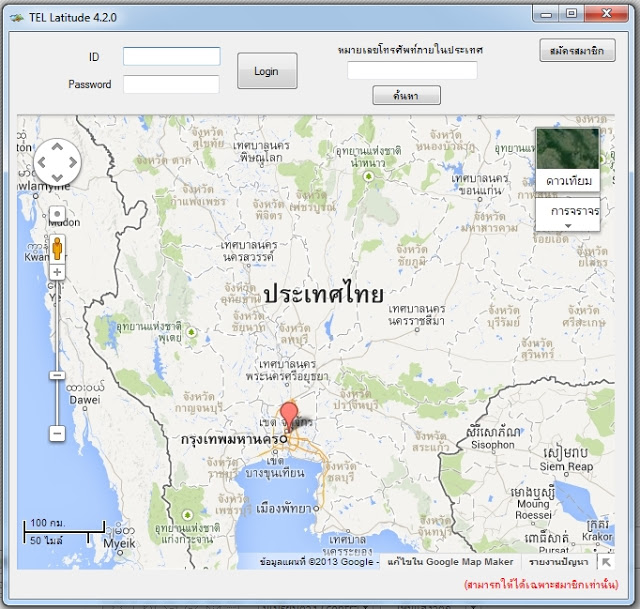Click the domestic phone number input field
This screenshot has width=640, height=609.
pyautogui.click(x=412, y=70)
